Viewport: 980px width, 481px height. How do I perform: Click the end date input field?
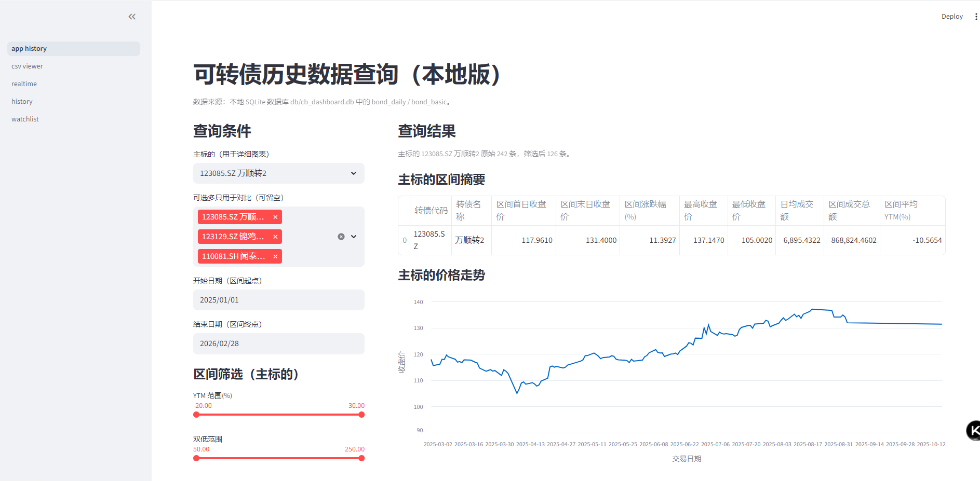pos(278,343)
